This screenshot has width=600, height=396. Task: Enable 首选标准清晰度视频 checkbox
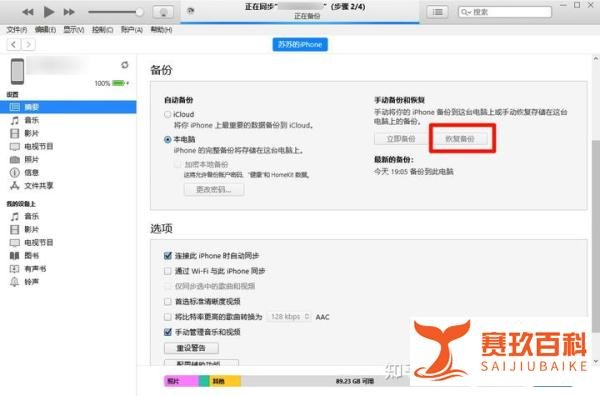(x=167, y=301)
